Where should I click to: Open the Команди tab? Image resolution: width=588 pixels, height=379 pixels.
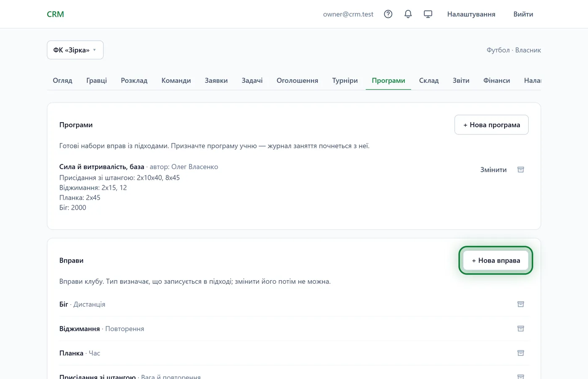(x=176, y=80)
